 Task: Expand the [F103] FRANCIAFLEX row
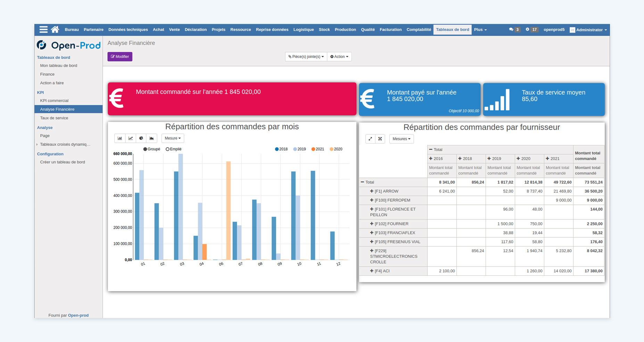click(393, 233)
